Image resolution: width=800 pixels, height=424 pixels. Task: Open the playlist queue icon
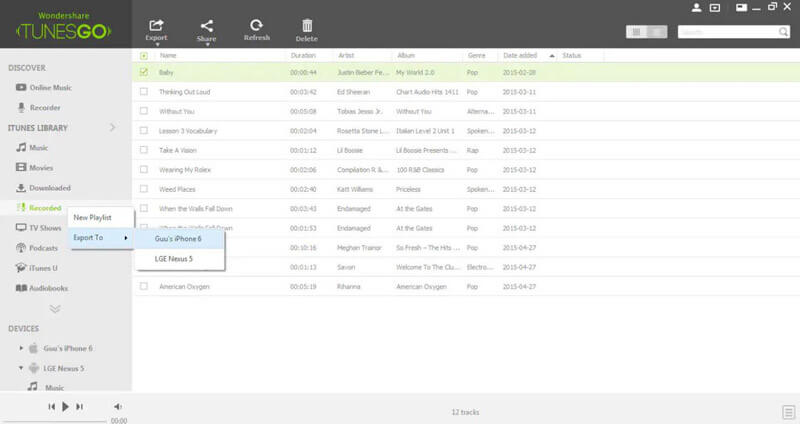click(788, 412)
